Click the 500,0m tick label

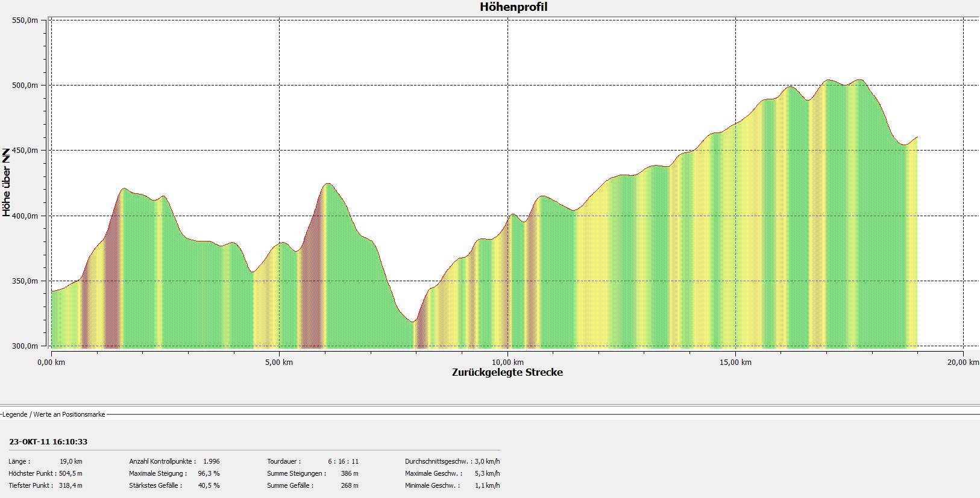[25, 86]
